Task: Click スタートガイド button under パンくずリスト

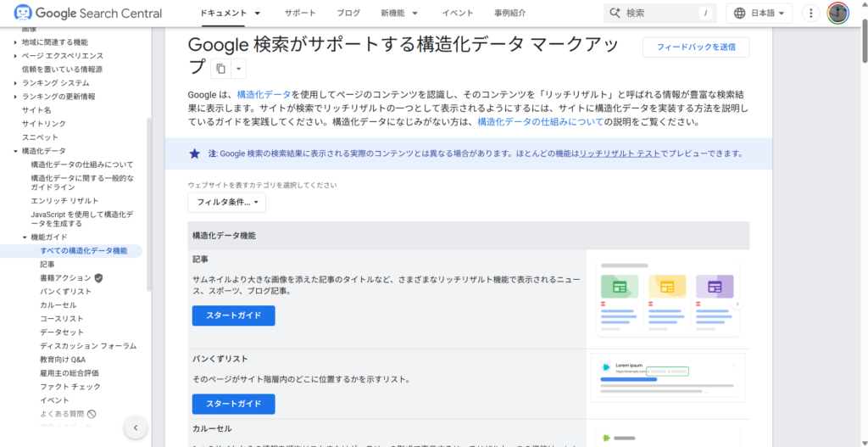Action: coord(234,405)
